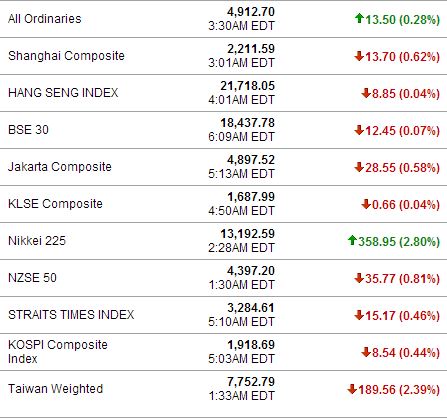The height and width of the screenshot is (419, 447).
Task: Select the HANG SENG INDEX name
Action: coord(63,92)
